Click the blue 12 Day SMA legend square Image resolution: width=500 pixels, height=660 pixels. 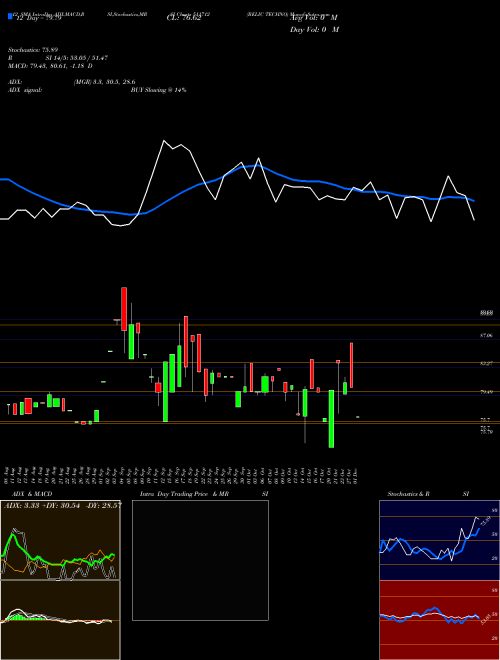click(x=10, y=16)
